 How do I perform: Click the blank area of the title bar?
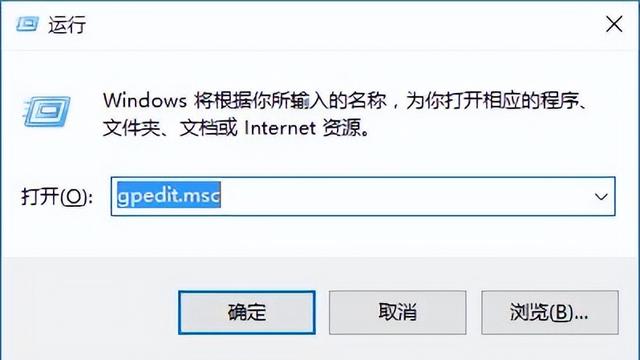coord(343,24)
